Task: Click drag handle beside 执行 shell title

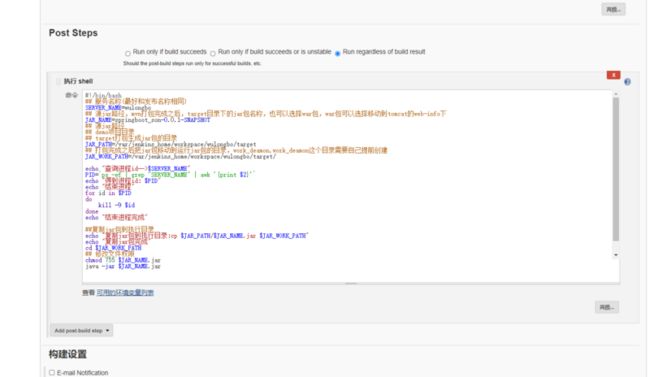Action: click(58, 81)
